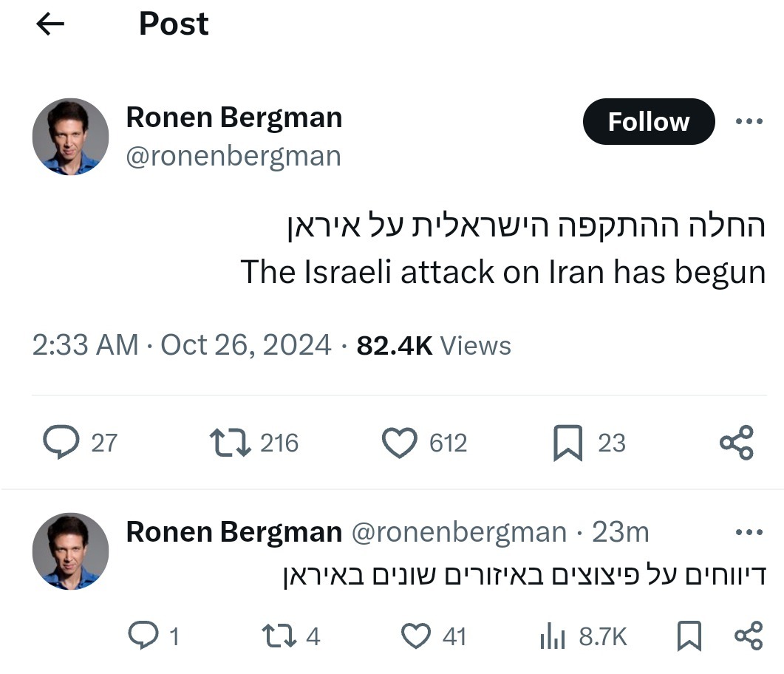Screen dimensions: 784x674
Task: Open the reply's more options menu
Action: pyautogui.click(x=749, y=532)
